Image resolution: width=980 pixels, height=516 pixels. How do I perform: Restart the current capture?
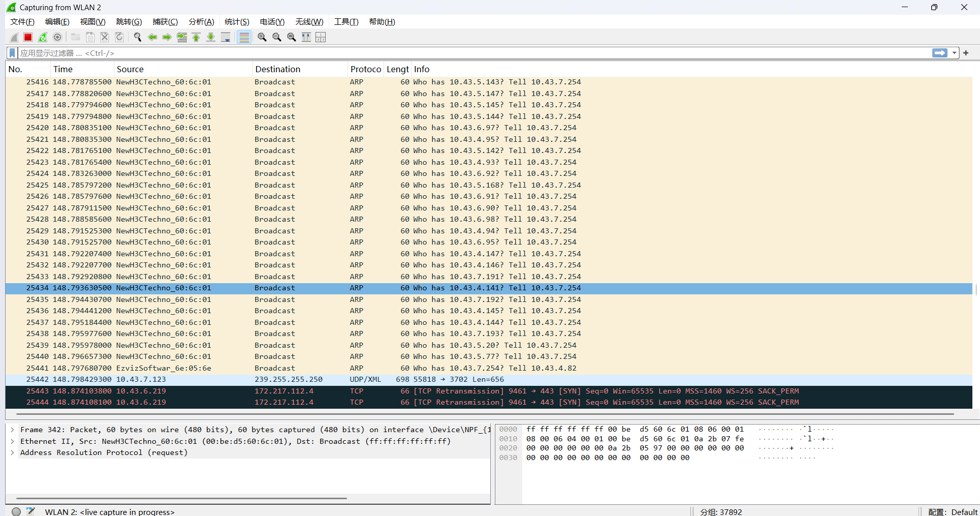[x=43, y=37]
